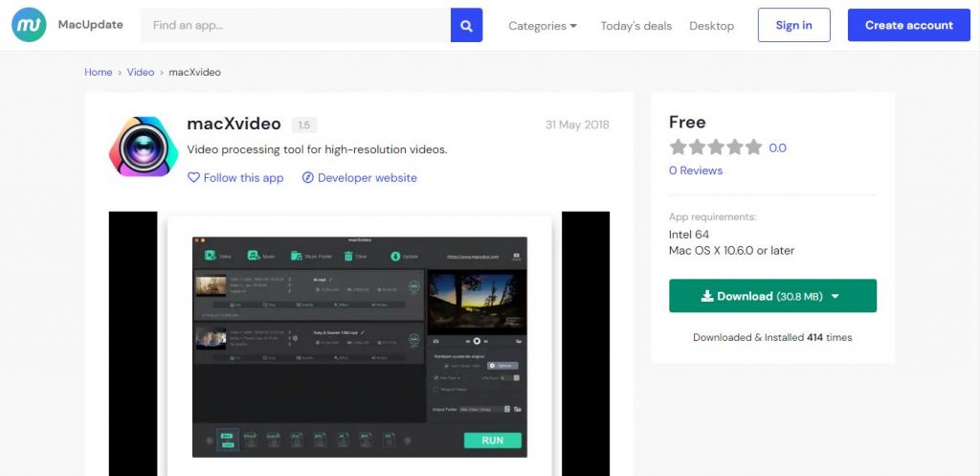Toggle the Merge All Videos checkbox

(436, 390)
